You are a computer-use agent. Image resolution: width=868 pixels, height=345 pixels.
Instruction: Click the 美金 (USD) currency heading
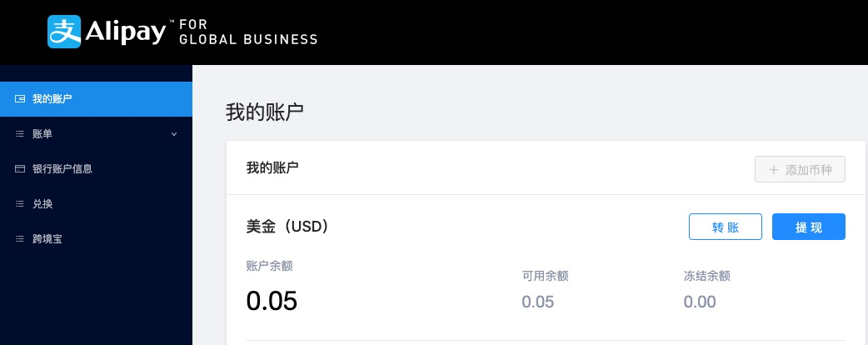(287, 226)
